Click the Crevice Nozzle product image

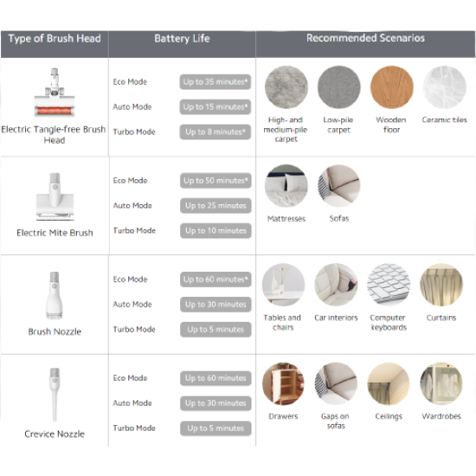click(55, 395)
